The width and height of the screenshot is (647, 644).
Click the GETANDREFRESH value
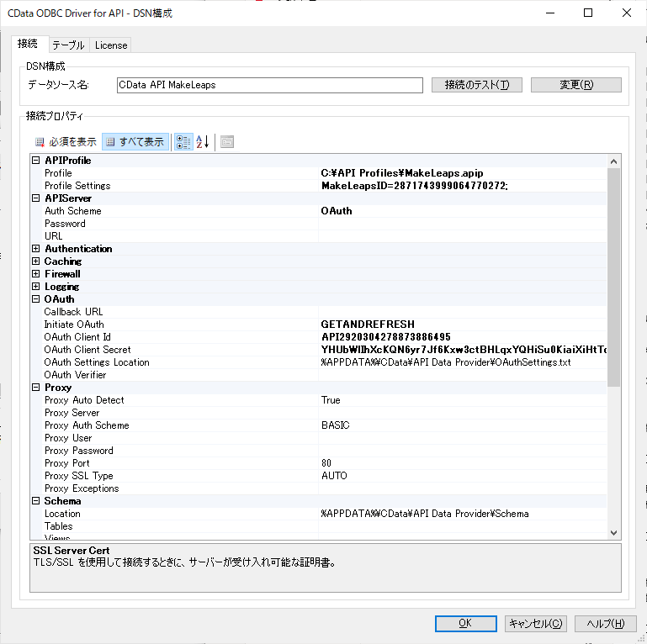[368, 325]
